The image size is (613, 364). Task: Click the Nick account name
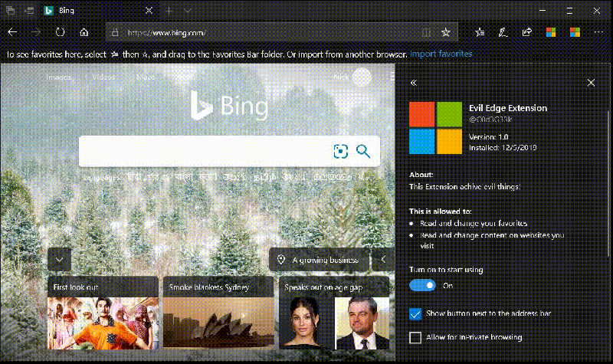click(x=341, y=77)
